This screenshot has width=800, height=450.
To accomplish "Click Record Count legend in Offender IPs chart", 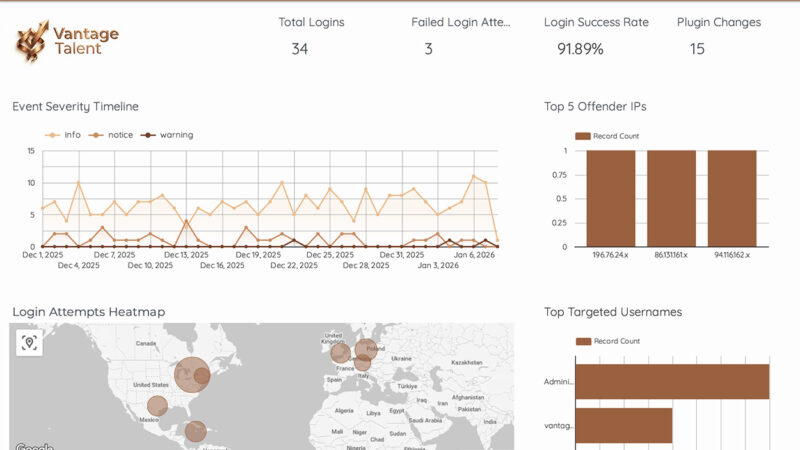I will [x=607, y=136].
